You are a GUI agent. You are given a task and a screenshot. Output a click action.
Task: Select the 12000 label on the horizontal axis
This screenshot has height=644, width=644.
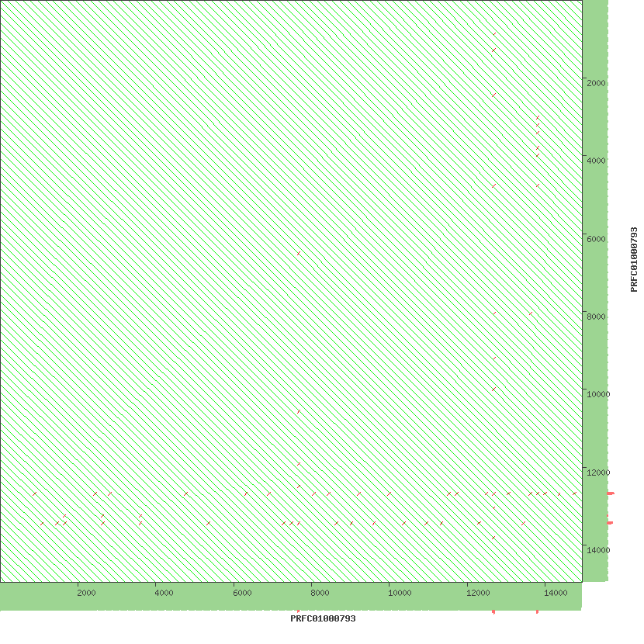click(477, 594)
